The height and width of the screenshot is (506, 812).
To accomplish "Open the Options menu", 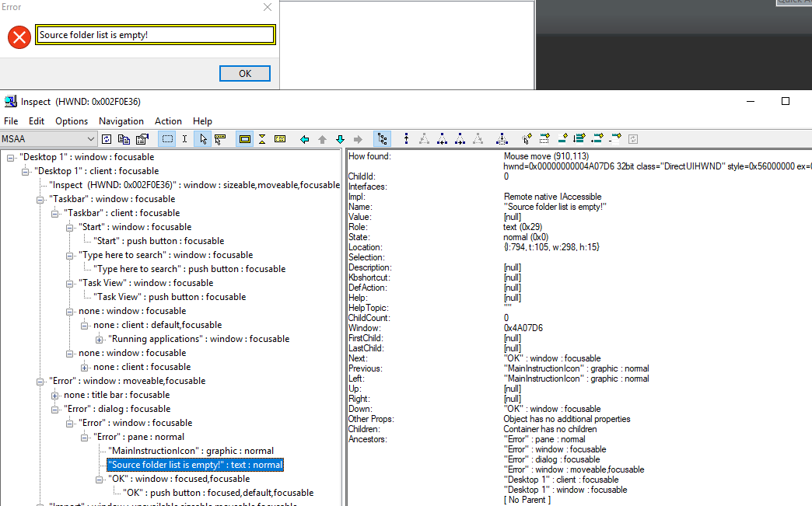I will pyautogui.click(x=71, y=120).
